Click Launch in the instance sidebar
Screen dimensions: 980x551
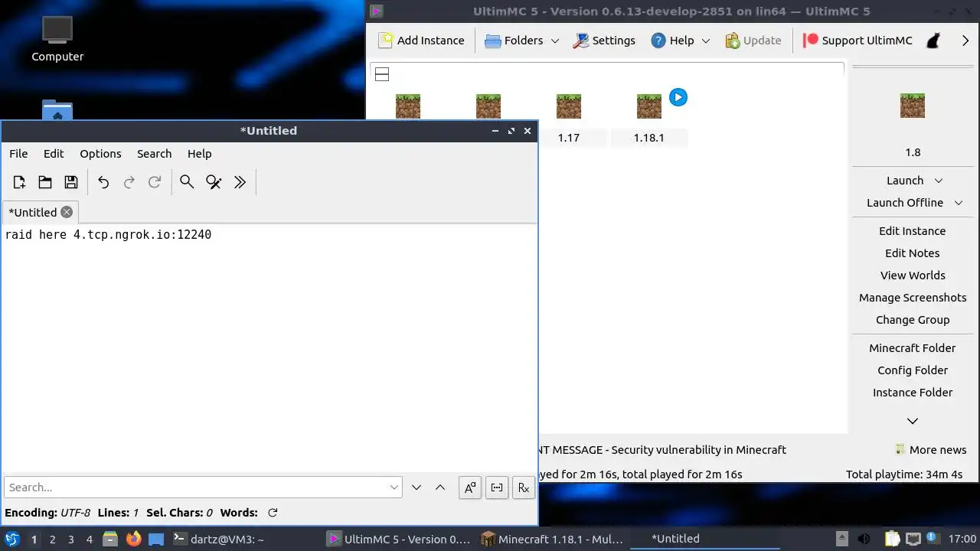click(905, 181)
